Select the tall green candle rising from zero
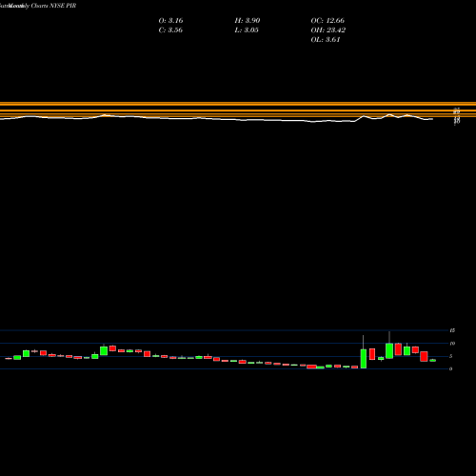 364,359
